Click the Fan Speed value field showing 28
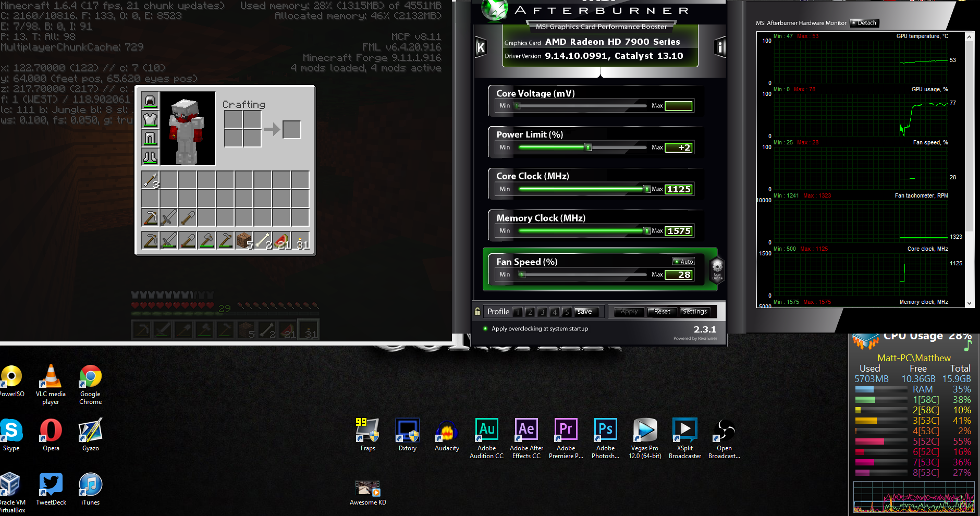 tap(679, 275)
